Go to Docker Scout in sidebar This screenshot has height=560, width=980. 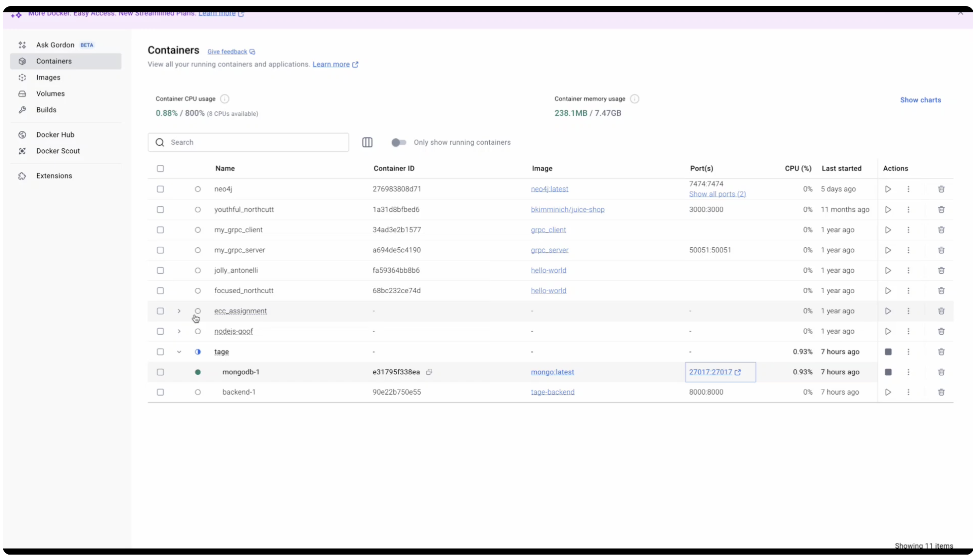coord(58,151)
